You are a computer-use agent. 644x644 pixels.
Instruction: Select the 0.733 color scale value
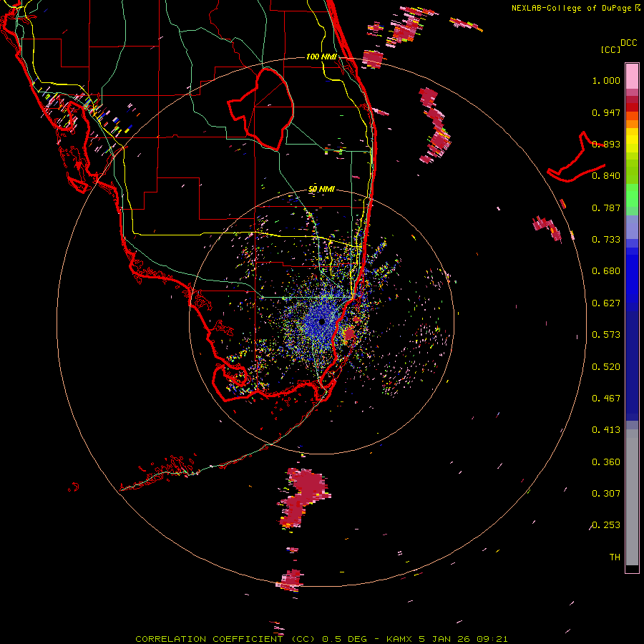[x=606, y=240]
